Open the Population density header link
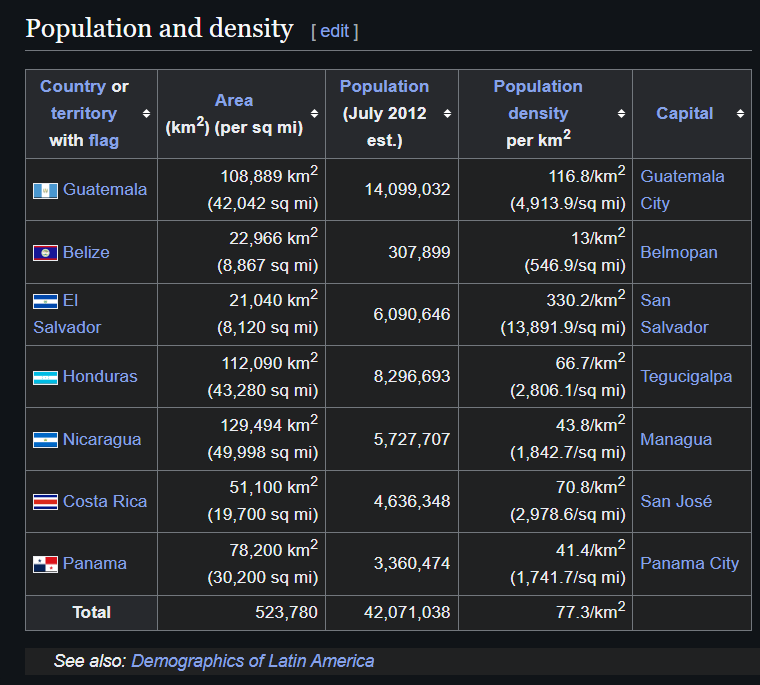The width and height of the screenshot is (760, 685). pyautogui.click(x=538, y=100)
